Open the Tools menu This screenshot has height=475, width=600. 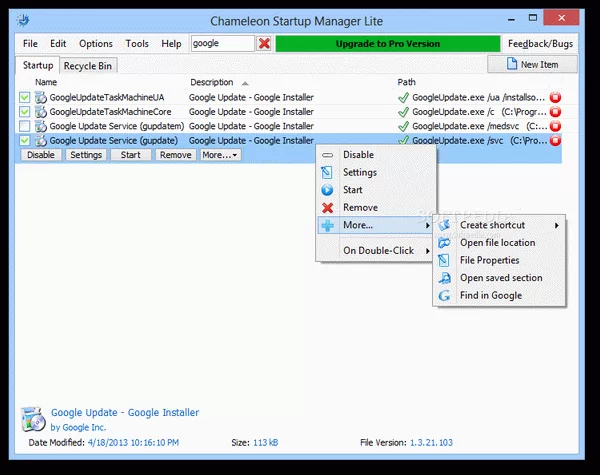coord(137,44)
